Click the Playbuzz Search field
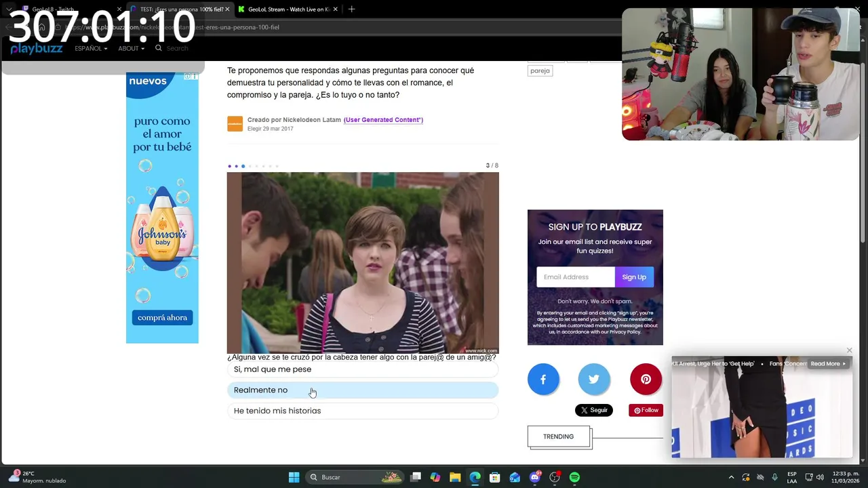 178,48
